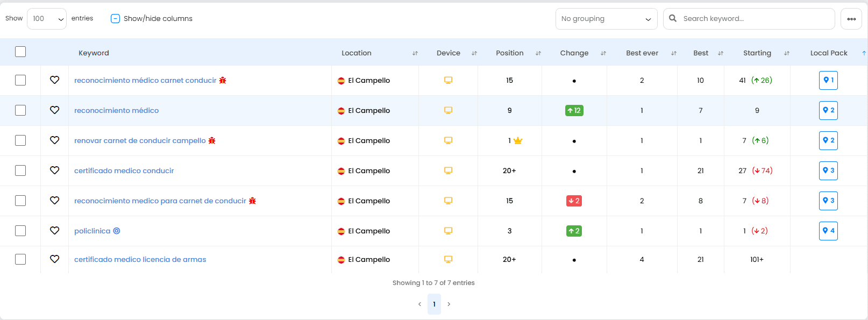
Task: Open 'reconocimiento medico para carnet de conducir' link
Action: click(x=160, y=201)
